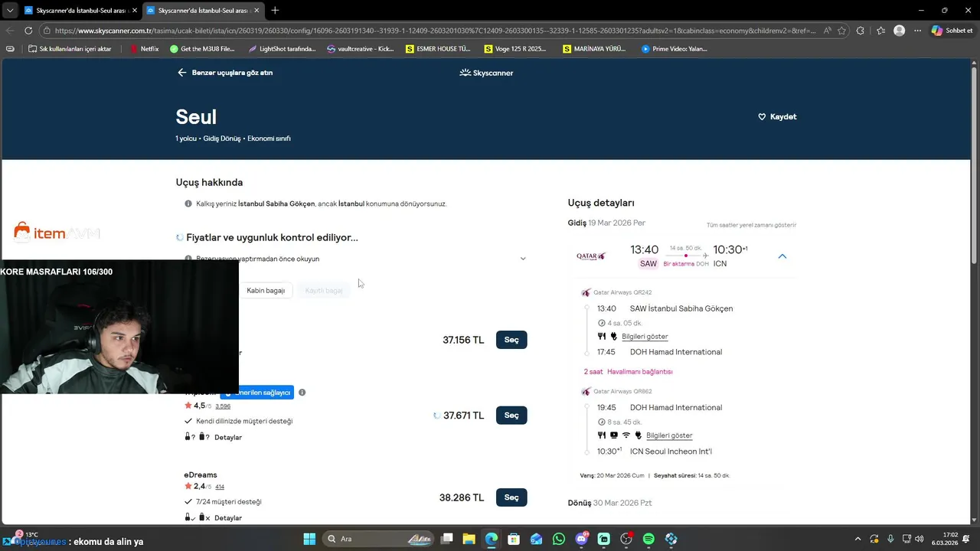Choose the 37.156 TL offer Seç button
The image size is (980, 551).
click(x=511, y=340)
